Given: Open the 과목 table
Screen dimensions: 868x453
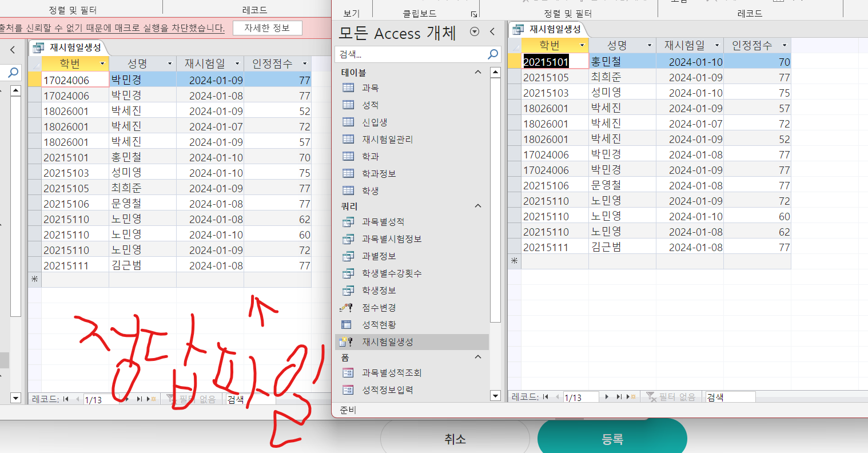Looking at the screenshot, I should coord(370,88).
